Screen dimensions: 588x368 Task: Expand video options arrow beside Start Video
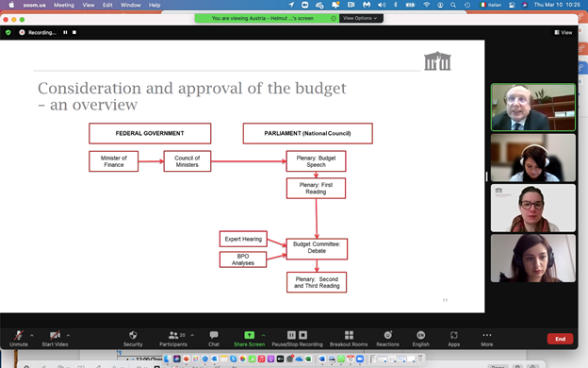[x=68, y=335]
